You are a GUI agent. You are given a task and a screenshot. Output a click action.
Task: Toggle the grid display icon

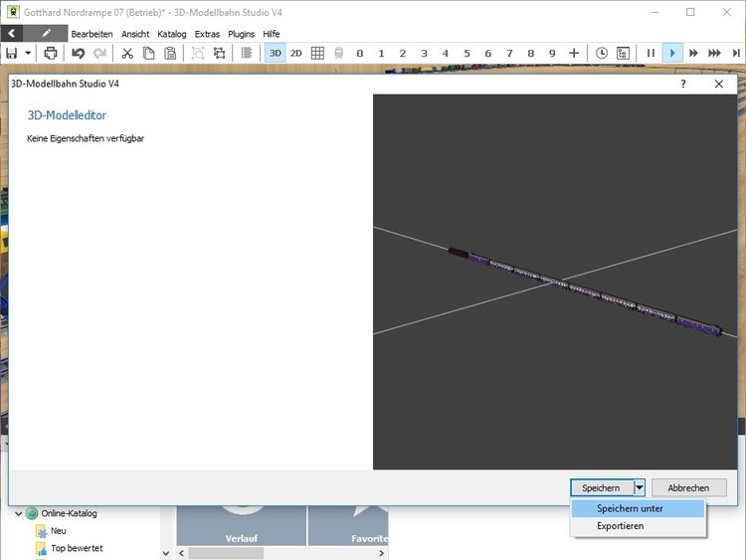tap(317, 54)
